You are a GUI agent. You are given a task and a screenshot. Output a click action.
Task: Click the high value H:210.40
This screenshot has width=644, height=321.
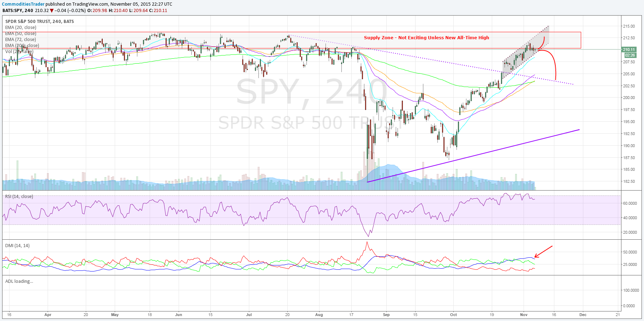click(x=118, y=11)
